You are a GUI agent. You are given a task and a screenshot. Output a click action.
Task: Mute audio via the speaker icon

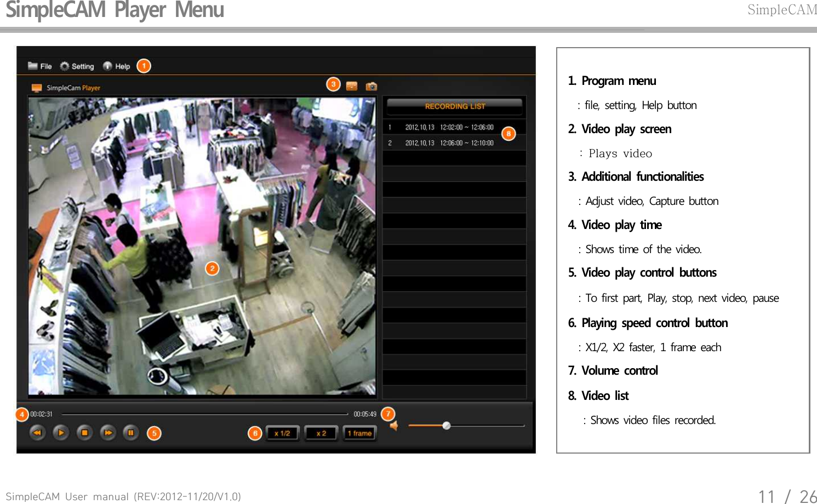coord(393,426)
